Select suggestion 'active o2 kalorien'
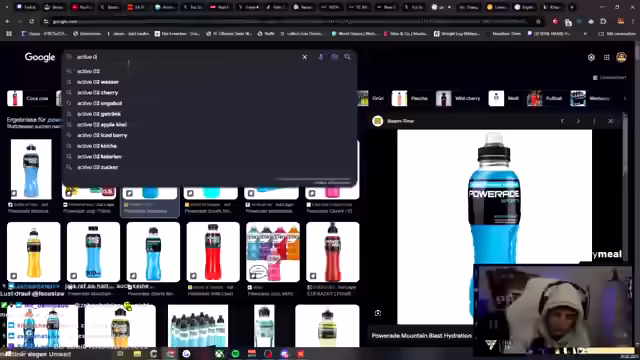Viewport: 640px width, 360px height. coord(209,156)
